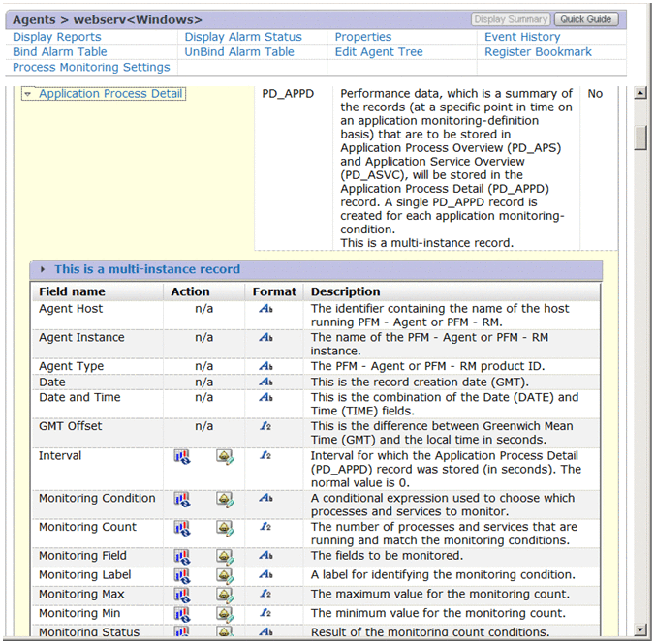Open the Display Reports menu item
Screen dimensions: 655x644
click(x=56, y=37)
